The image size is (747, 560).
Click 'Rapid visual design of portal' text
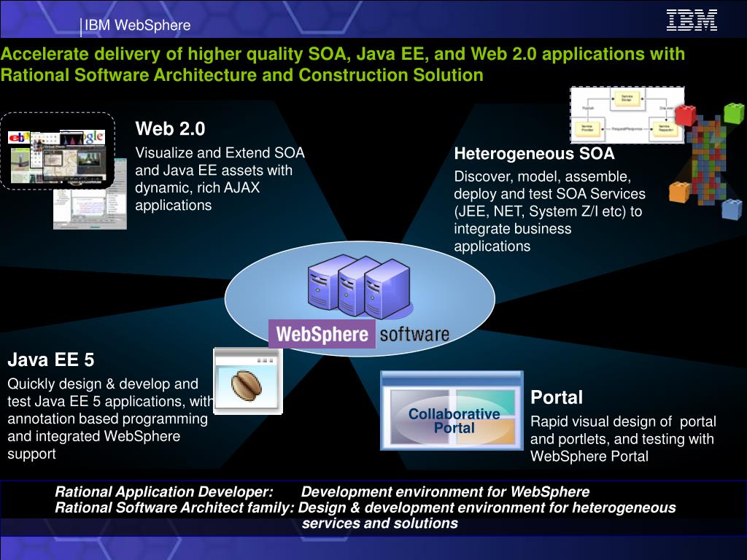point(623,421)
